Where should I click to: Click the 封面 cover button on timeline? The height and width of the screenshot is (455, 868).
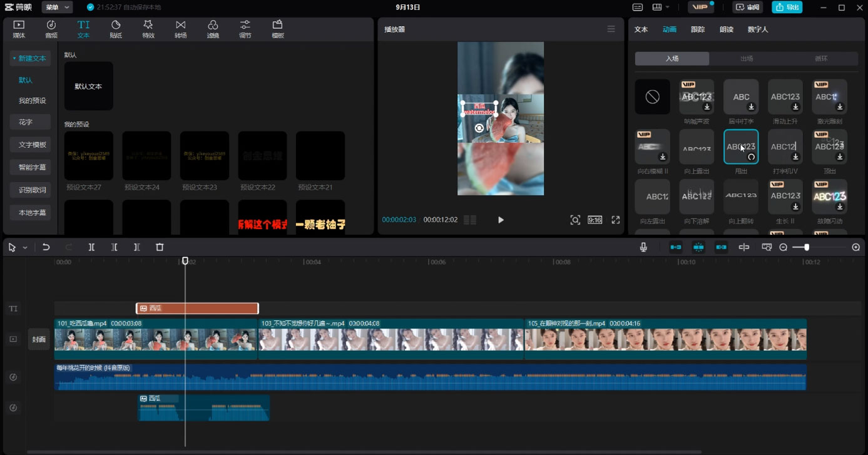coord(39,339)
